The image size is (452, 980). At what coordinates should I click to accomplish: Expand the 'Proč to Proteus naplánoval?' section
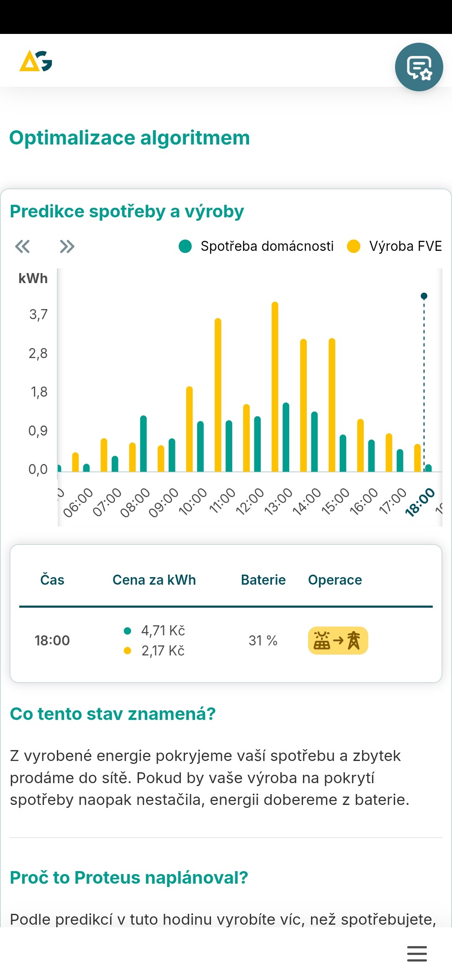129,877
